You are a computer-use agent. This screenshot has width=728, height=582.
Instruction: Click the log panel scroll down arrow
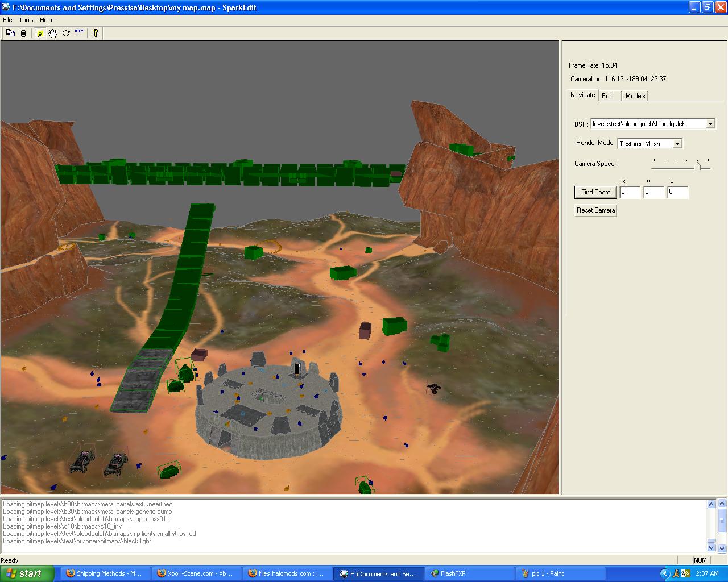point(711,548)
